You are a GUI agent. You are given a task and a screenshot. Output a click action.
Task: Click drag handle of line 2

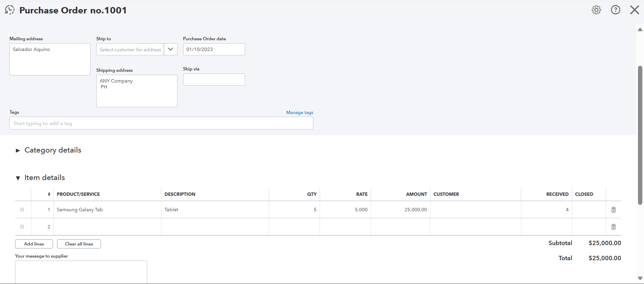(22, 227)
